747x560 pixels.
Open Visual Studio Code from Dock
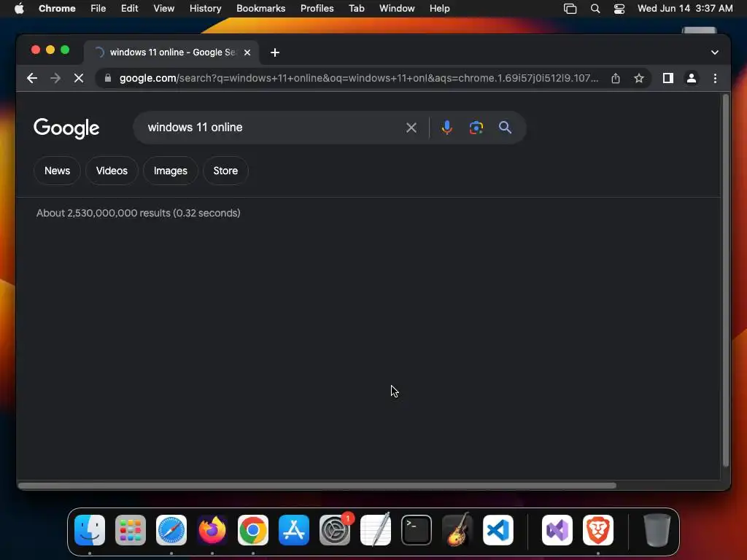[498, 530]
